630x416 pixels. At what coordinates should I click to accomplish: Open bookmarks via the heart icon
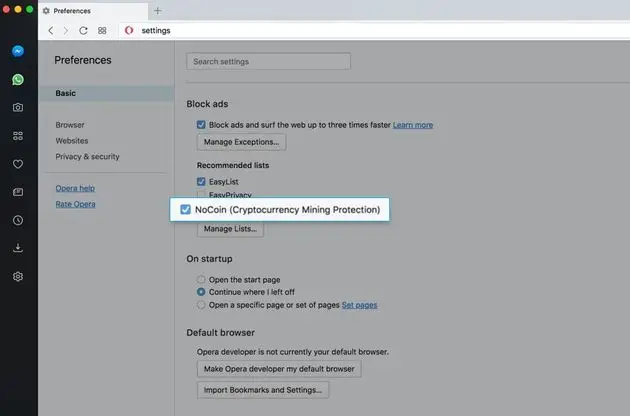(18, 164)
